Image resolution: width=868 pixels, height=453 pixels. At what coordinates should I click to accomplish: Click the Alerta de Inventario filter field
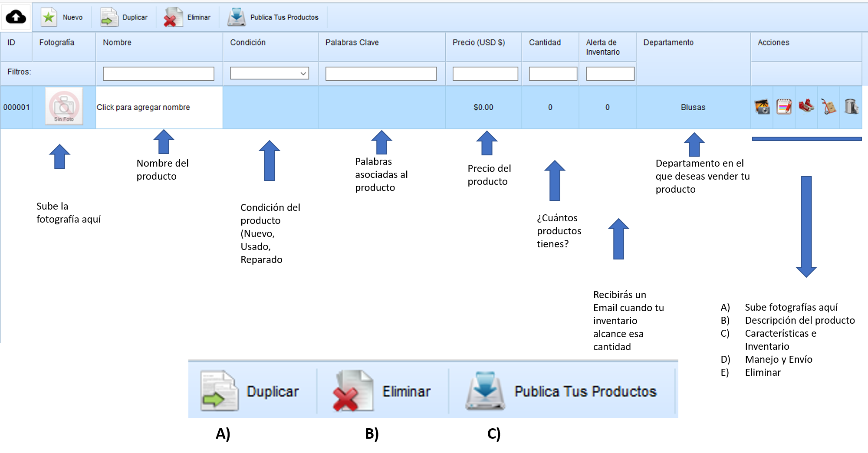[610, 73]
